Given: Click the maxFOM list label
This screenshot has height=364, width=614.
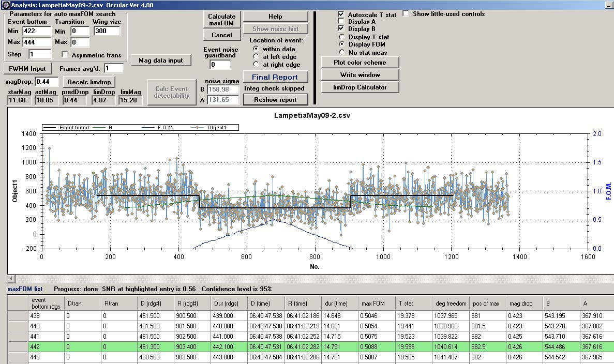Looking at the screenshot, I should point(25,289).
